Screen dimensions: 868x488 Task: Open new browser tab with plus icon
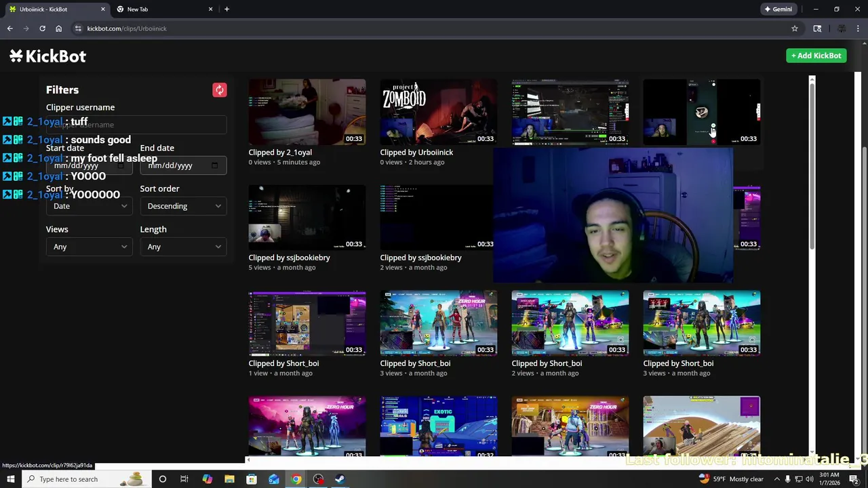(x=226, y=9)
